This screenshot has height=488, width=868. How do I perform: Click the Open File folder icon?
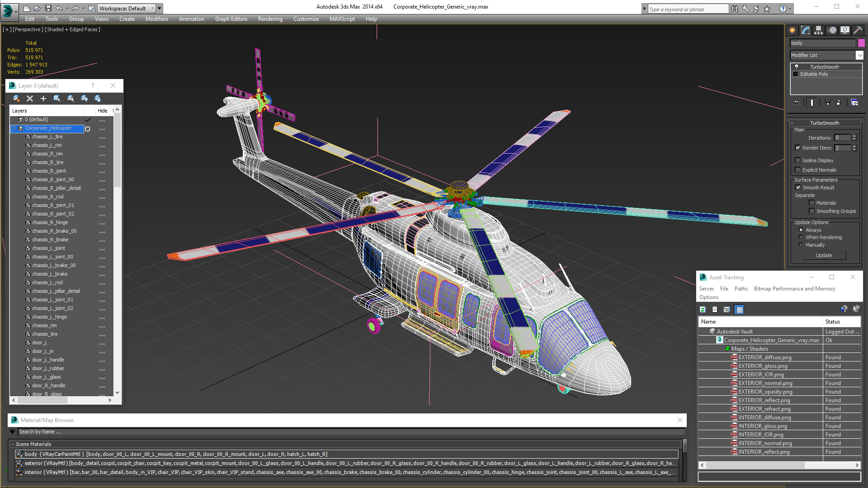click(38, 8)
